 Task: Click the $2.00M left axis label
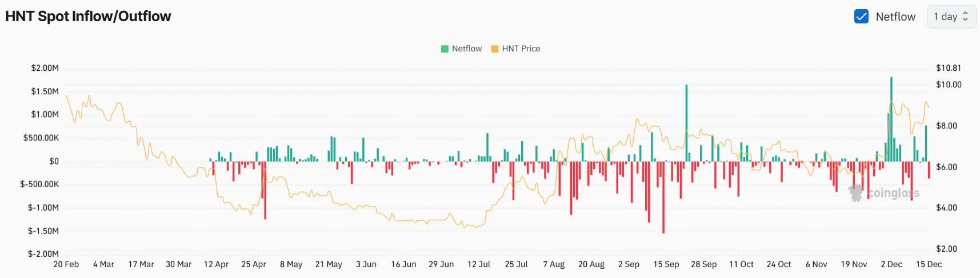tap(45, 68)
